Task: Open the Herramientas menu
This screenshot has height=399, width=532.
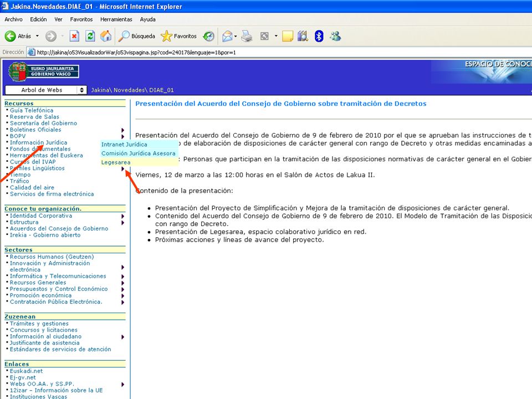Action: tap(116, 19)
